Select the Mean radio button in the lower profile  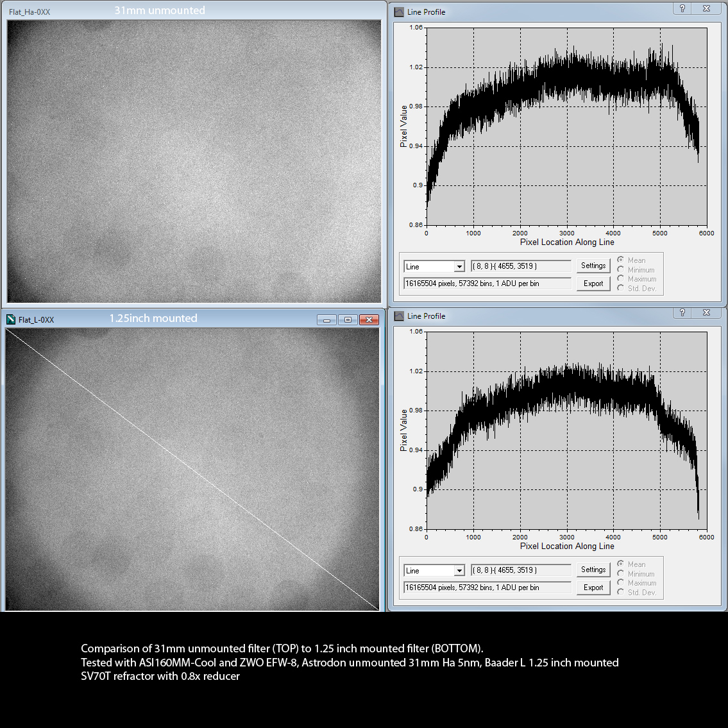[x=620, y=564]
